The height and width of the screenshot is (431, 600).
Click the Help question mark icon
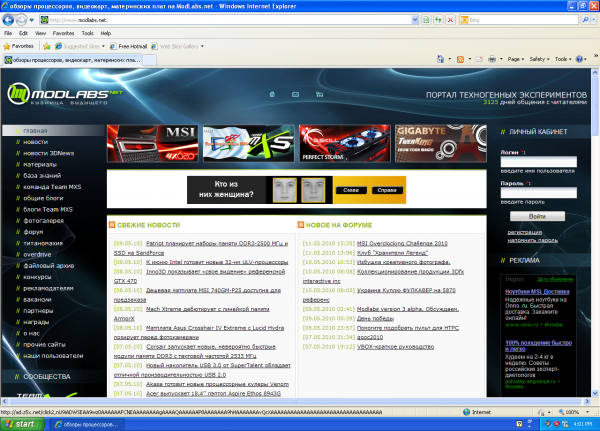point(579,59)
